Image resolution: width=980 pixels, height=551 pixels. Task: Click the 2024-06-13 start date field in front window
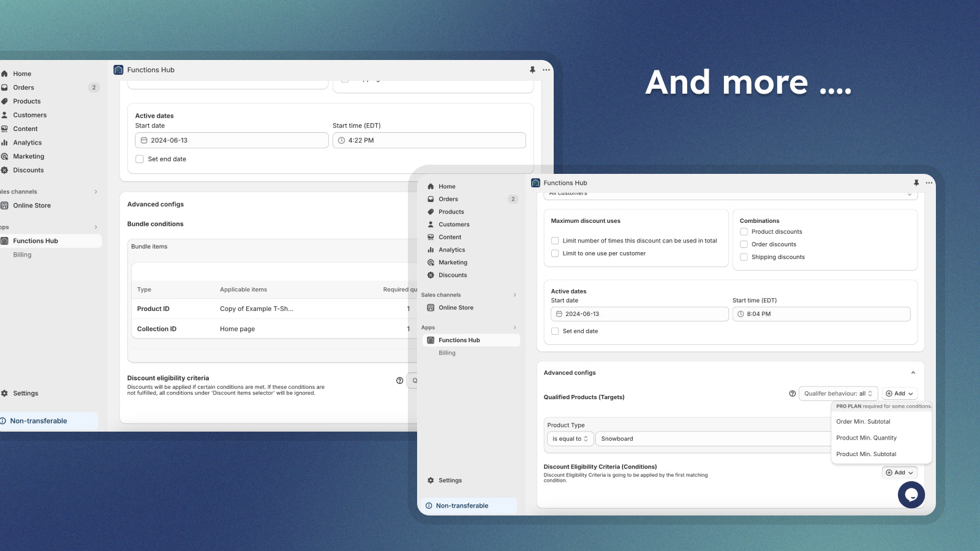click(x=639, y=314)
